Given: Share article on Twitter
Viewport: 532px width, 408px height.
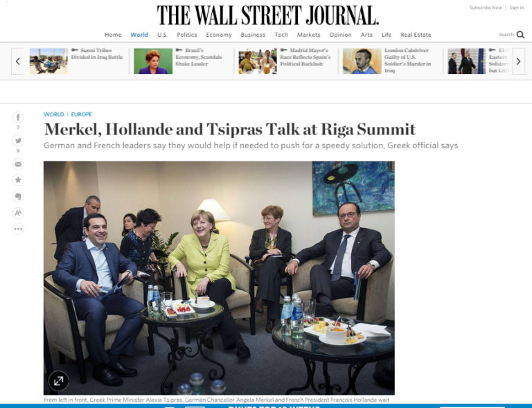Looking at the screenshot, I should point(18,141).
